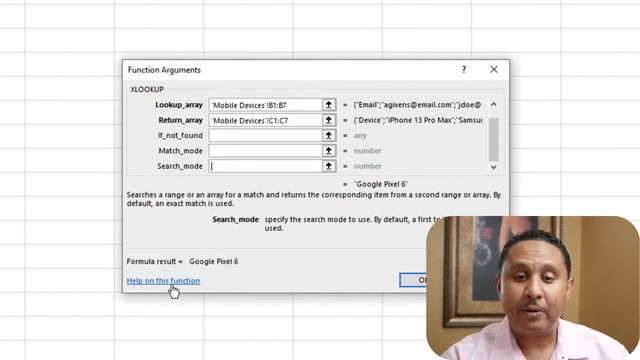The width and height of the screenshot is (640, 360).
Task: Click the Lookup_array input field
Action: click(265, 105)
